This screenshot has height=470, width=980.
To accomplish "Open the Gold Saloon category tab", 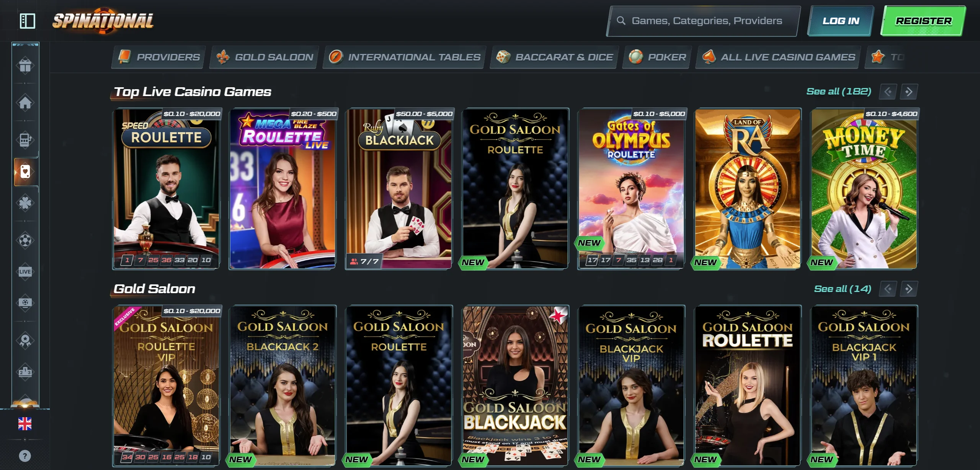I will [x=265, y=57].
